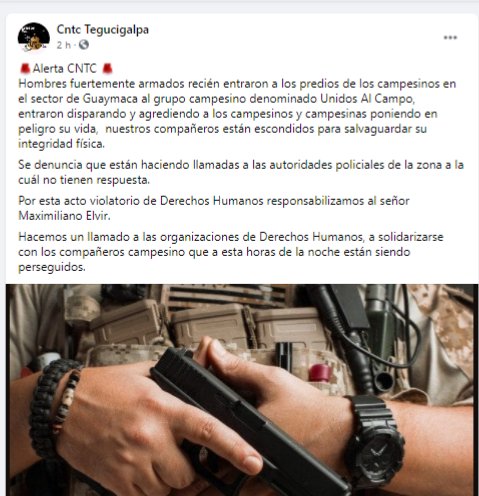Open the attached pistol photo
Screen dimensions: 479x496
[x=242, y=390]
